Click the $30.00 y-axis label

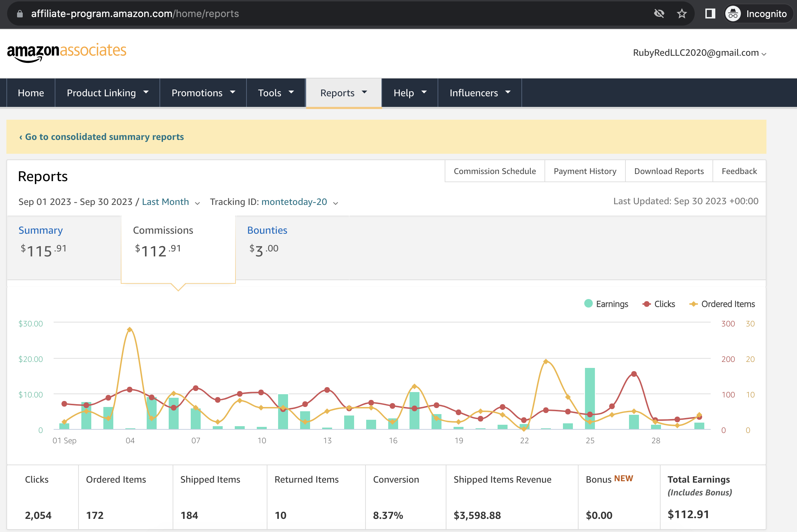pyautogui.click(x=31, y=324)
